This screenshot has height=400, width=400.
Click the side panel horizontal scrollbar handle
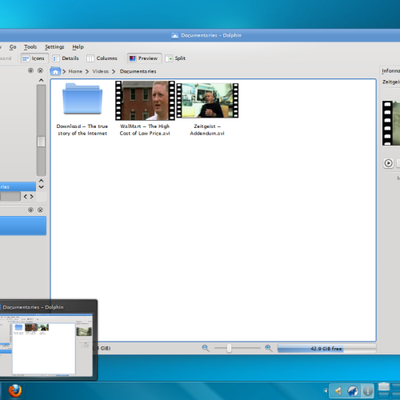pos(10,197)
